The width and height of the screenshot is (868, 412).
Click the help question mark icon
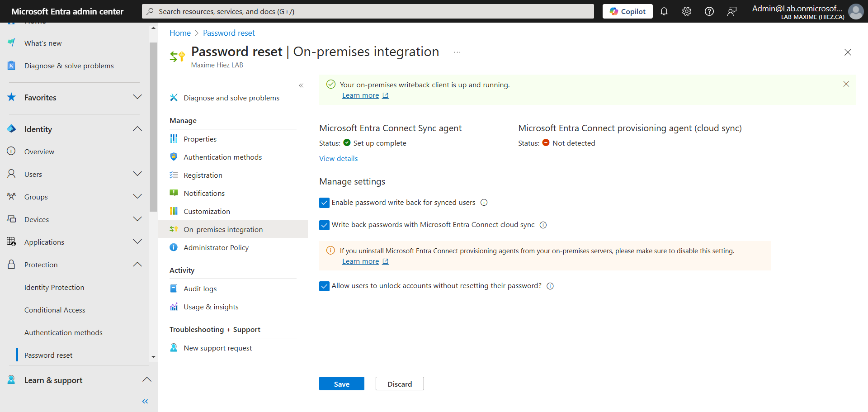tap(709, 11)
